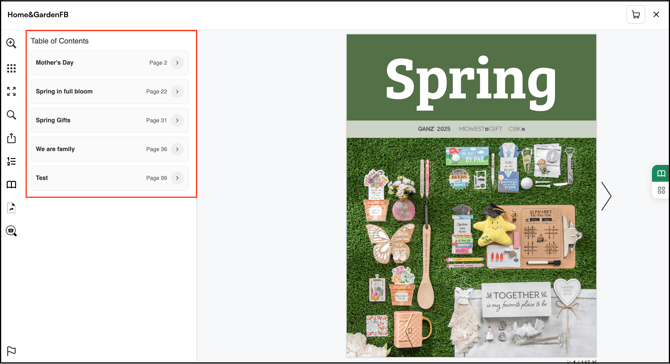Click the Spring catalog cover page
This screenshot has width=670, height=364.
click(x=471, y=196)
